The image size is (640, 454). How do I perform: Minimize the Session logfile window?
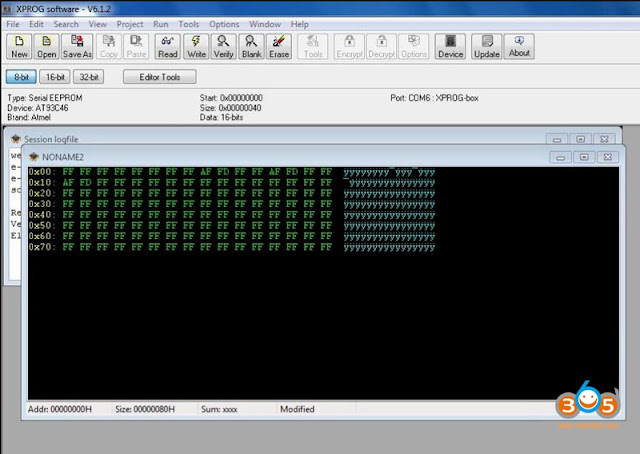(x=557, y=139)
